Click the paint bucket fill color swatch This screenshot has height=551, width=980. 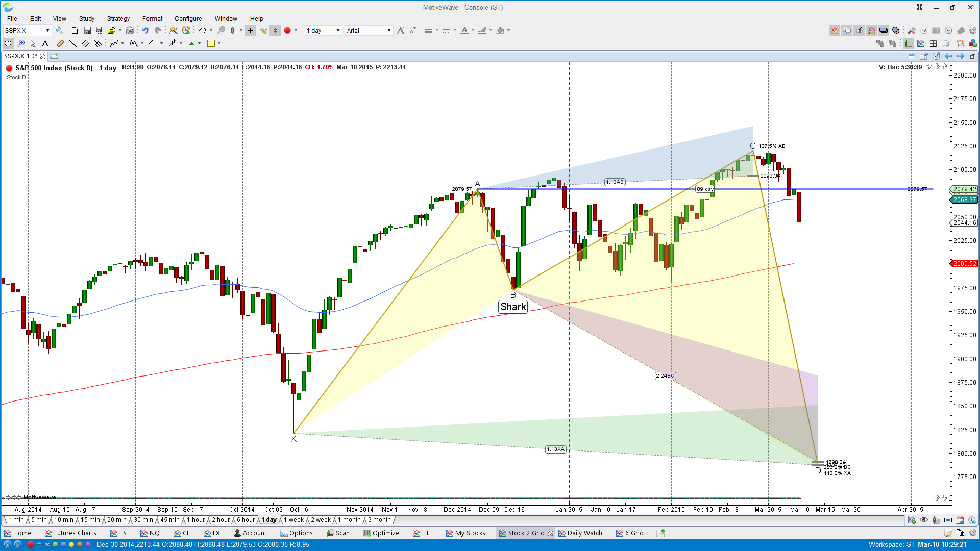coord(500,31)
